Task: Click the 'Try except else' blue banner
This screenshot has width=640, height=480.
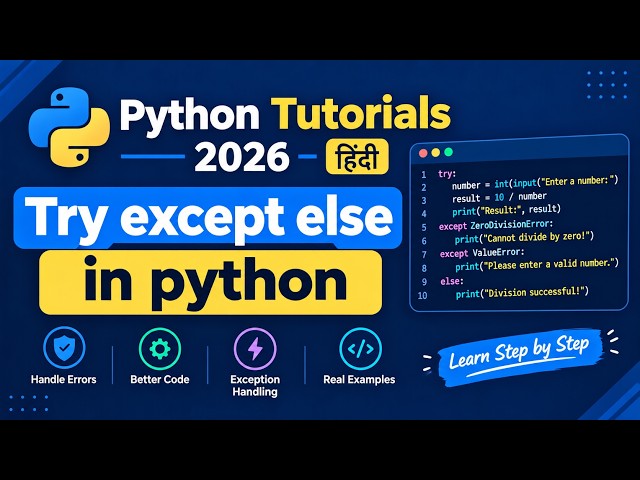Action: click(x=208, y=217)
